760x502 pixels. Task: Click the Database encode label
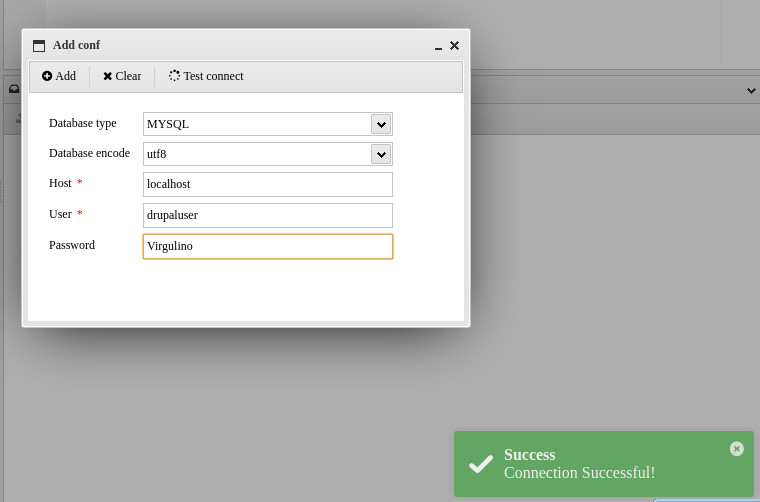89,153
